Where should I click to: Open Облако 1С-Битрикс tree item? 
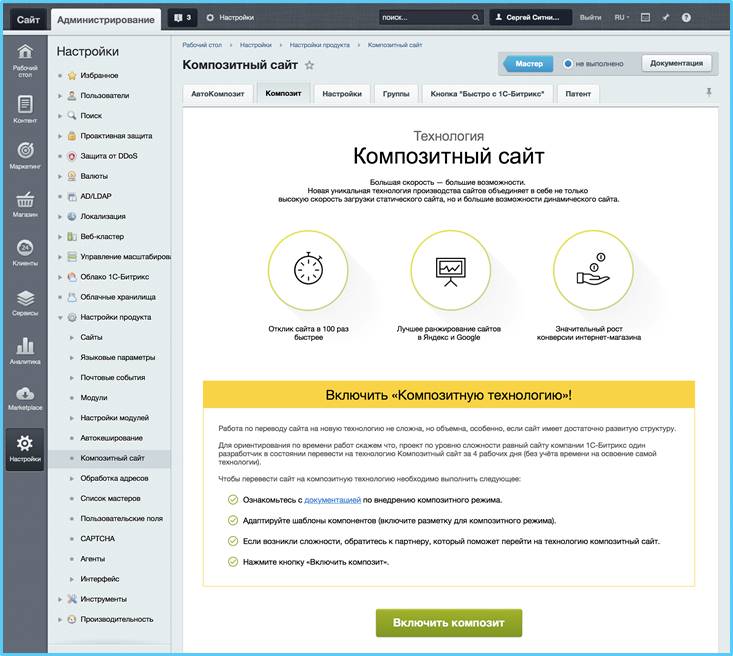tap(115, 277)
